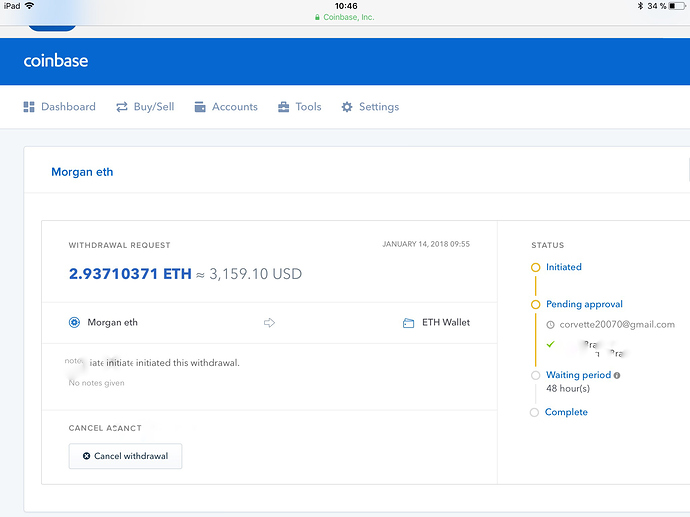Navigate to Accounts
The width and height of the screenshot is (690, 517).
point(235,107)
